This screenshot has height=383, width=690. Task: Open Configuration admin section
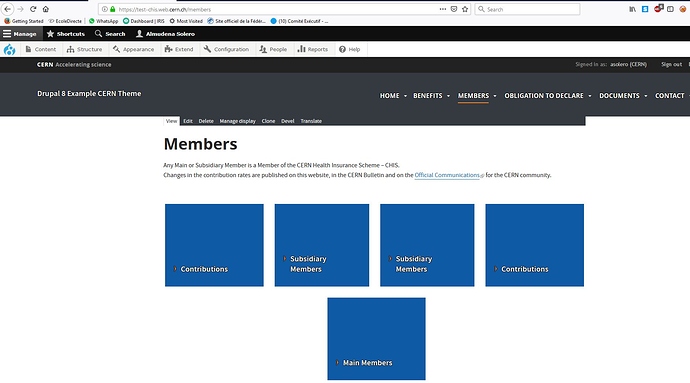[x=226, y=49]
